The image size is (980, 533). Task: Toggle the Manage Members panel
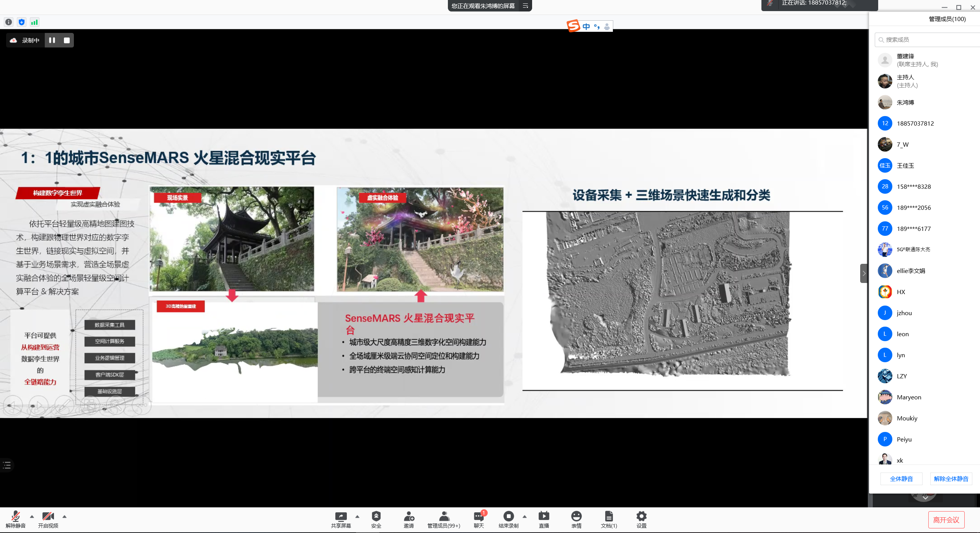[x=444, y=519]
